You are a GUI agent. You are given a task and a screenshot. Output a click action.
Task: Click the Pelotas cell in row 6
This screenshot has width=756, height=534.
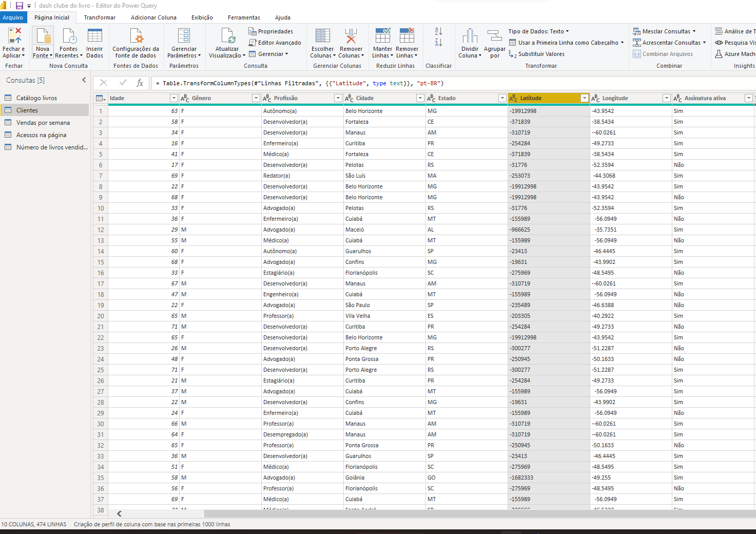click(384, 165)
